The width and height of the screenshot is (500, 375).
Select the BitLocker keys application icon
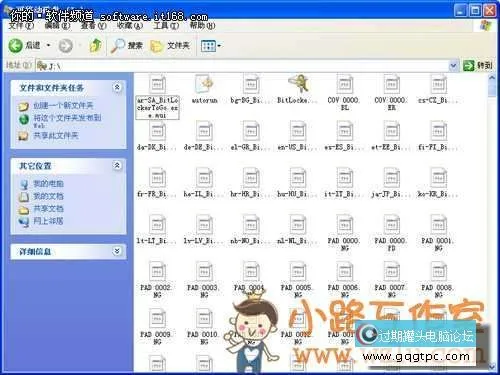(298, 84)
